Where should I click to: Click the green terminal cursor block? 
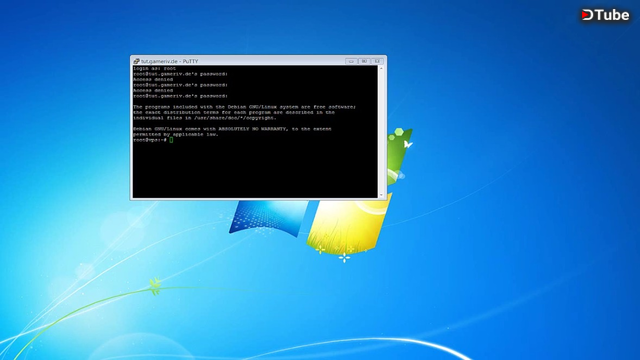(171, 140)
